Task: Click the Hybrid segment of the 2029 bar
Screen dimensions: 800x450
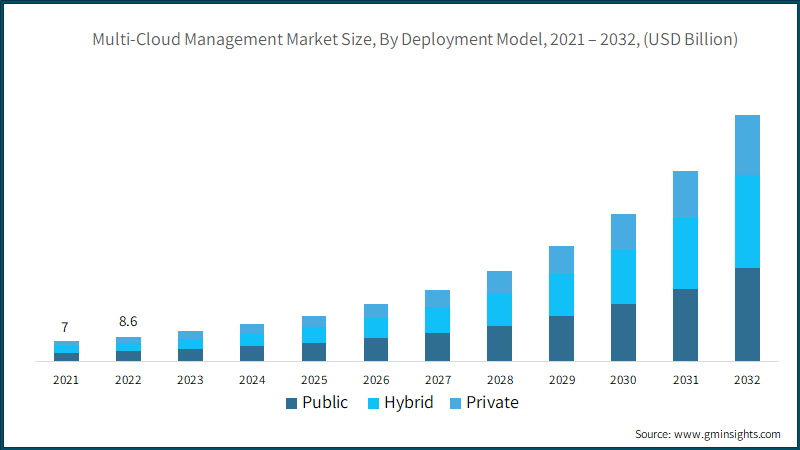Action: click(x=561, y=295)
